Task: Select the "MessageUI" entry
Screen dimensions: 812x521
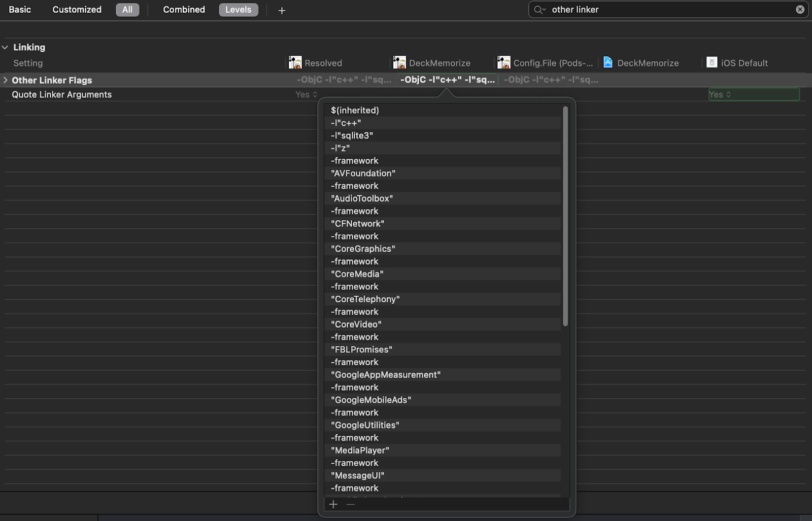Action: pos(443,475)
